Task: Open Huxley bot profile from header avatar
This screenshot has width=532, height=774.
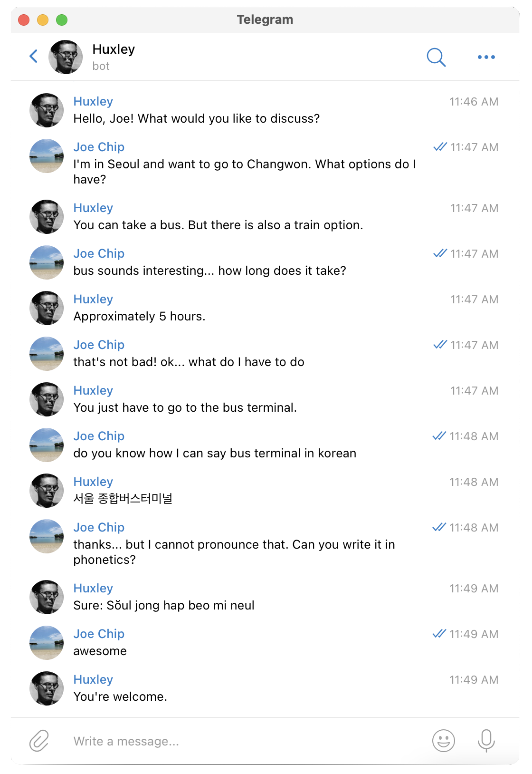Action: 66,57
